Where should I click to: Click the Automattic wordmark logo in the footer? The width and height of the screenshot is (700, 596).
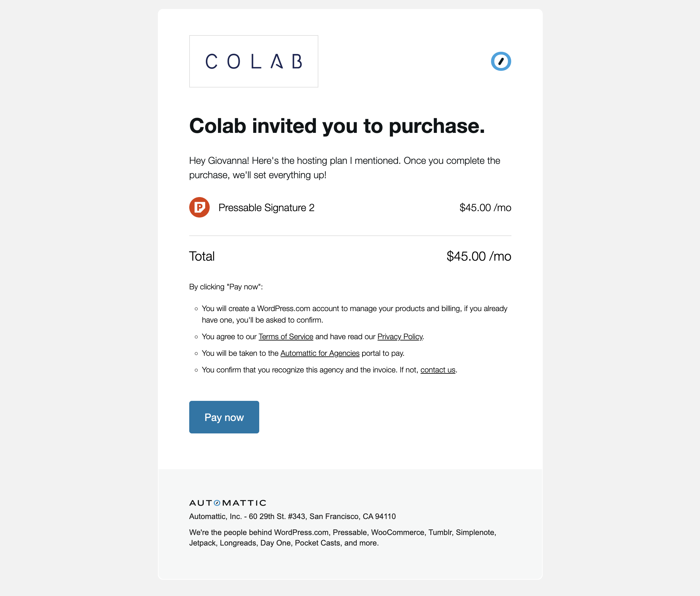tap(227, 503)
